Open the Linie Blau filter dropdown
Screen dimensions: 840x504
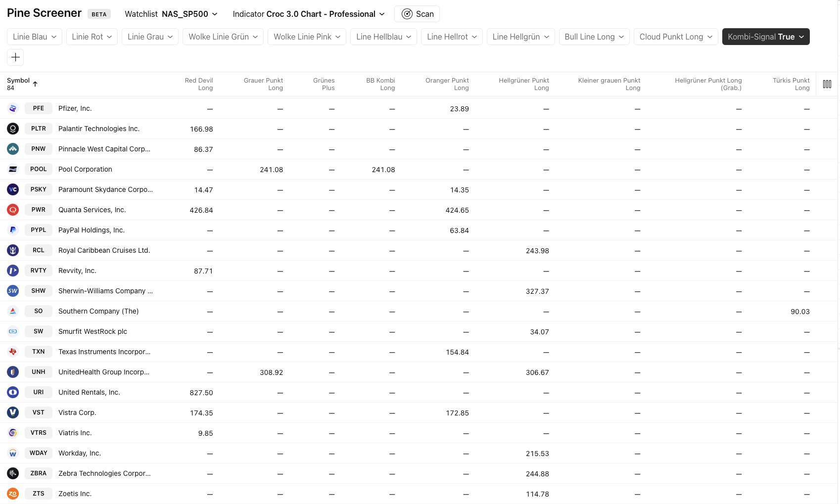click(35, 37)
